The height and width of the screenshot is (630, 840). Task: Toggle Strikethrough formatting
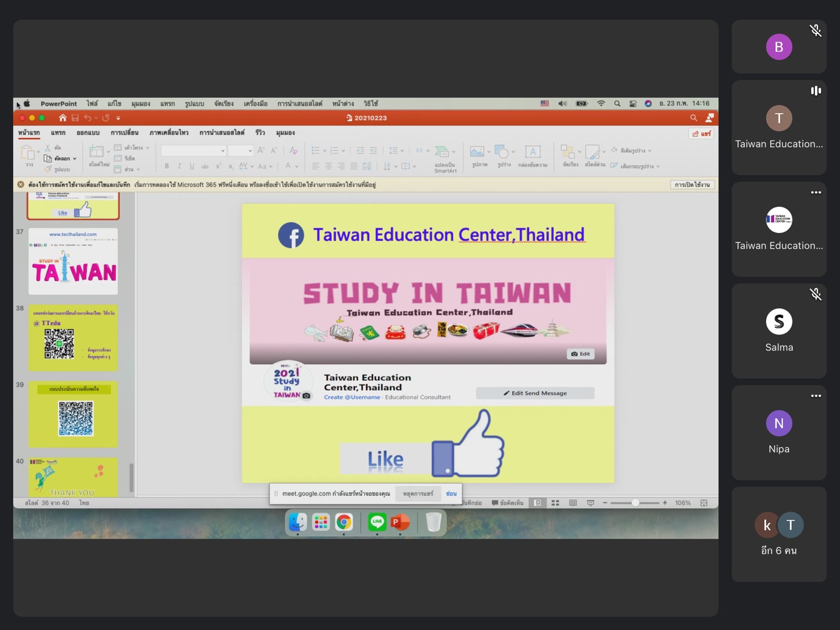point(205,166)
